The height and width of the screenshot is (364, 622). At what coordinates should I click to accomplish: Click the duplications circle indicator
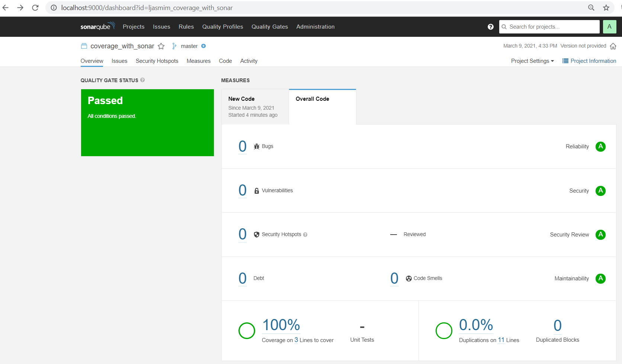[444, 331]
